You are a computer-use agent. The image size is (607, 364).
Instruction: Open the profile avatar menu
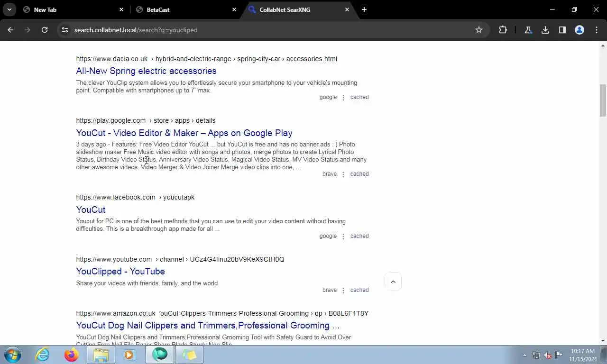pos(579,30)
